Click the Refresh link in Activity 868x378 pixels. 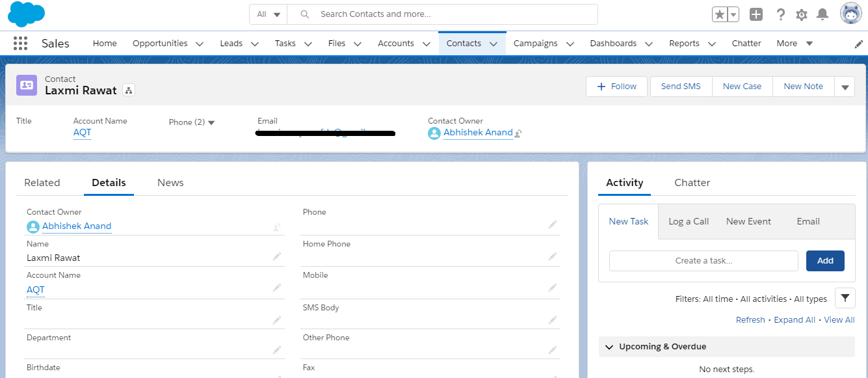tap(750, 320)
